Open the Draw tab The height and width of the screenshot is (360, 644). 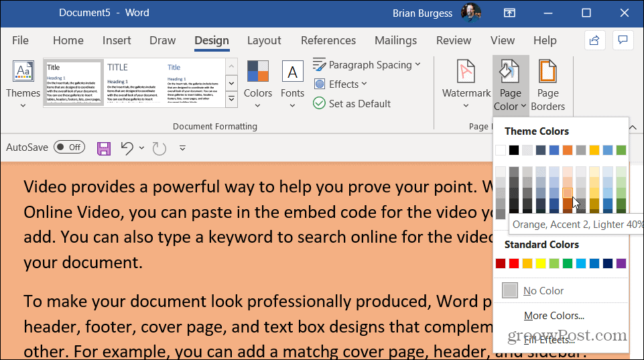pos(163,40)
